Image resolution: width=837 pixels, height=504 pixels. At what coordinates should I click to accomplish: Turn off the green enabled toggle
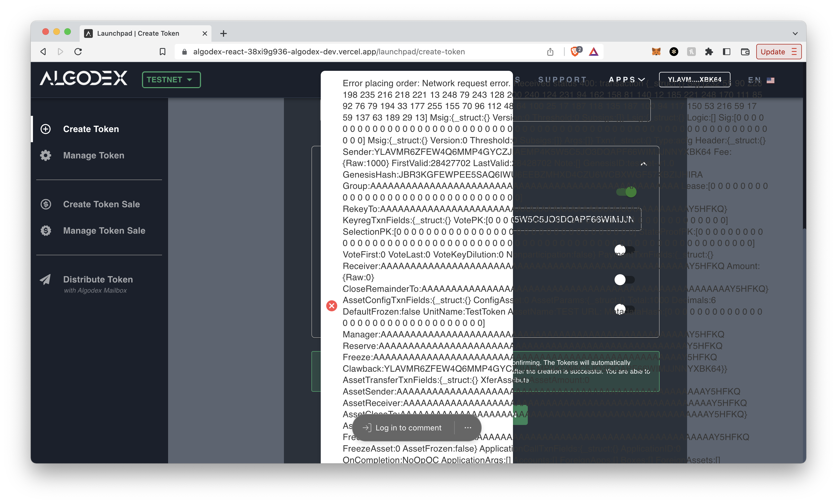pyautogui.click(x=626, y=192)
